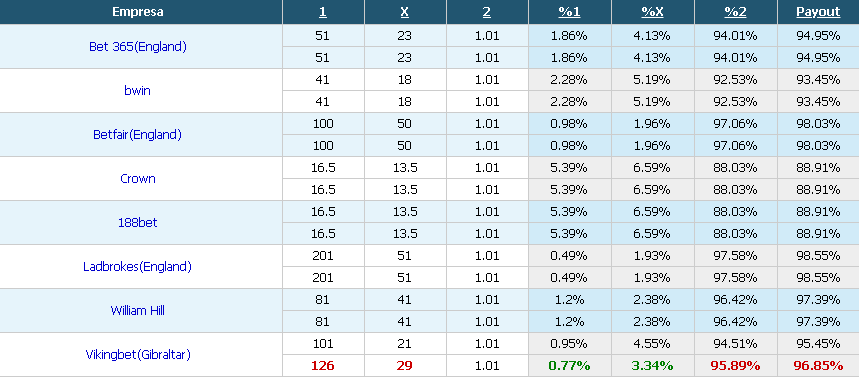This screenshot has width=859, height=377.
Task: Sort by the 1 column header
Action: pyautogui.click(x=323, y=12)
